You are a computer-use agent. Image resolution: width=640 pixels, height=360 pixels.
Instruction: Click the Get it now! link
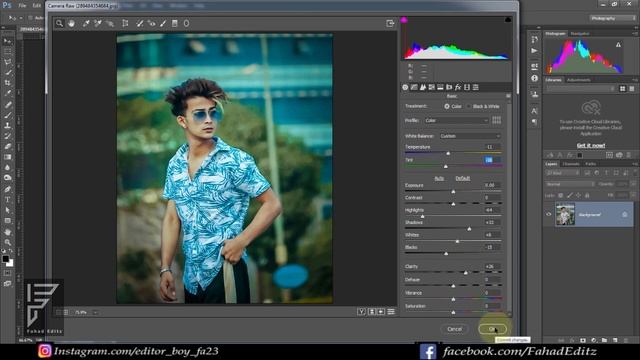click(591, 146)
